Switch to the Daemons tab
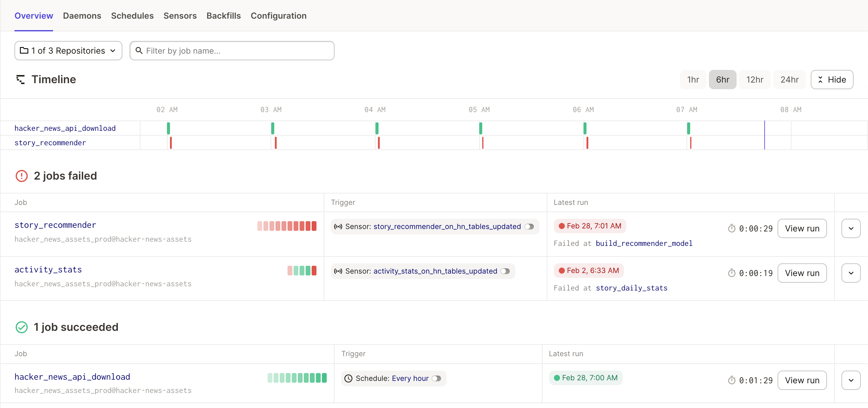Image resolution: width=868 pixels, height=408 pixels. [x=82, y=16]
